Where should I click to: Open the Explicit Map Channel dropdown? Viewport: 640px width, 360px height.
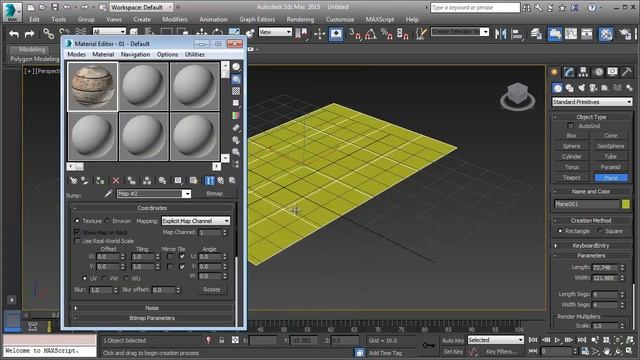(196, 221)
